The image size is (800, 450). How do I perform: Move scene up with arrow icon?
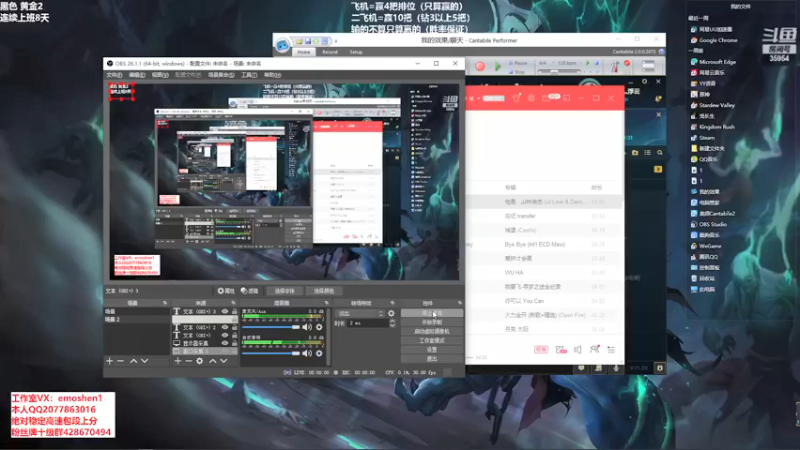pyautogui.click(x=133, y=361)
